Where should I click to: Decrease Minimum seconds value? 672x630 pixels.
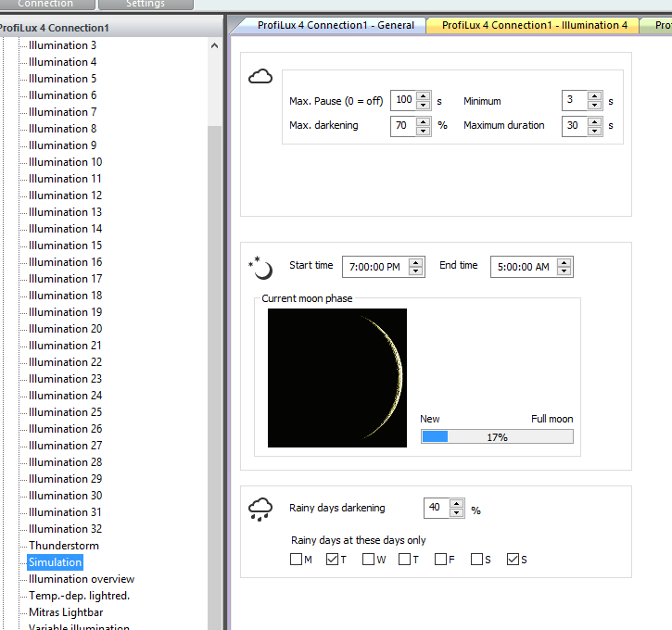(x=594, y=105)
